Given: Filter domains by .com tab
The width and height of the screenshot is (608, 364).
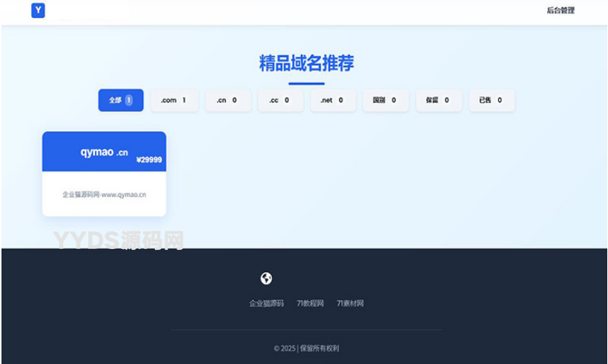Looking at the screenshot, I should click(x=174, y=100).
